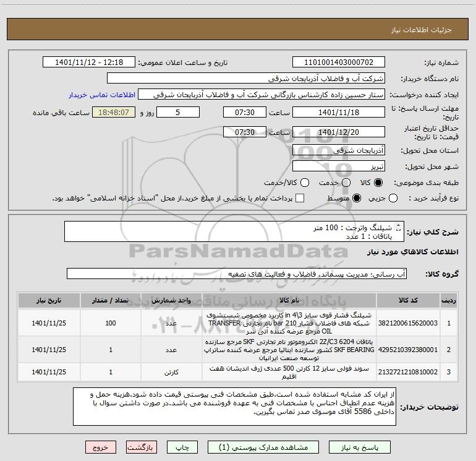Screen dimensions: 476x461
Task: Click the ایجاد کننده درخواست field
Action: click(261, 95)
